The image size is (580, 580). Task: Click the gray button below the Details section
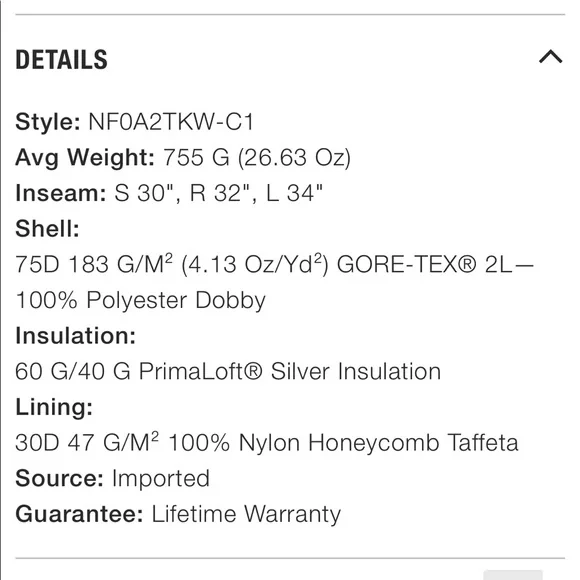(x=513, y=575)
